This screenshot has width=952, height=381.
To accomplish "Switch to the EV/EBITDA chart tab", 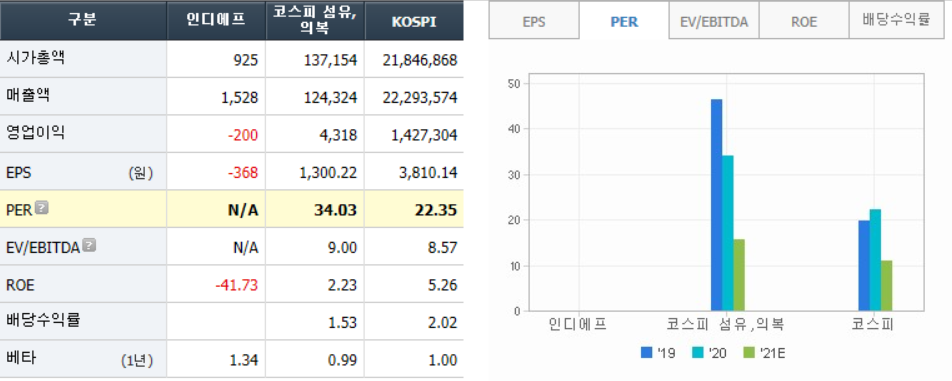I will pos(714,21).
